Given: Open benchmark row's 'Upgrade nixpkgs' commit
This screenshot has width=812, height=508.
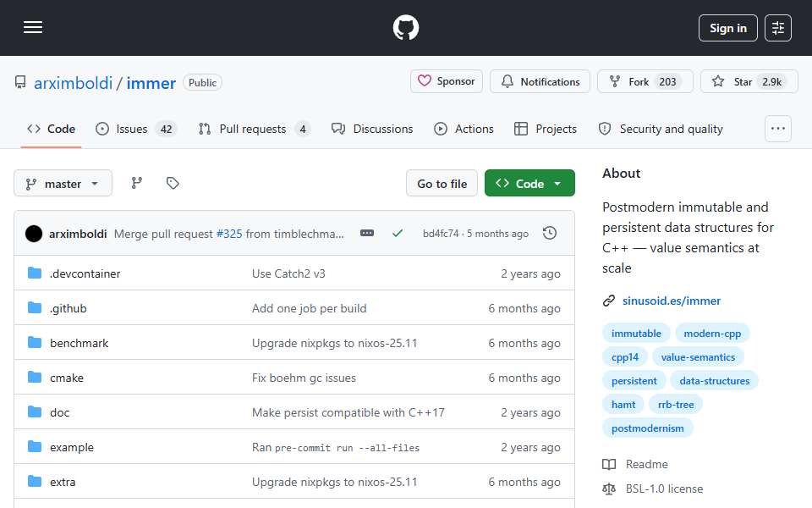Looking at the screenshot, I should (x=335, y=343).
